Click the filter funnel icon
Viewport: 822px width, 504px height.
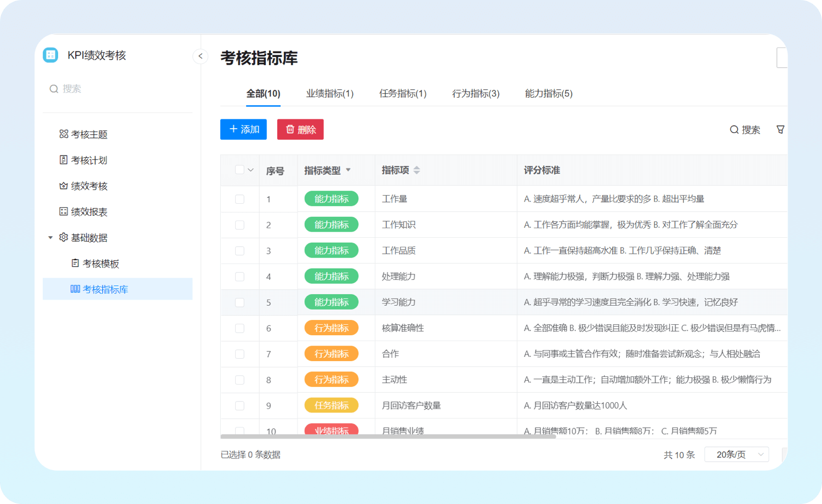click(780, 129)
